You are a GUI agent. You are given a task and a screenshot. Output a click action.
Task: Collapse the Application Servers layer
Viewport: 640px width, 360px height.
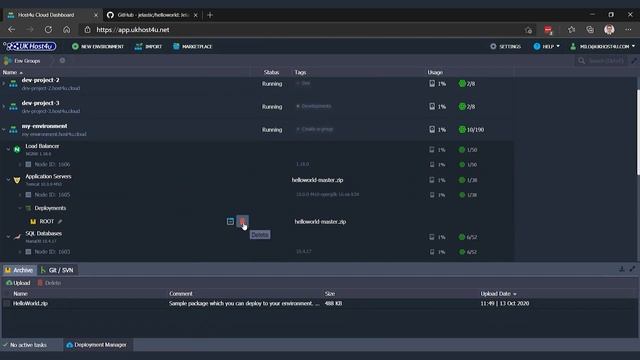[x=8, y=180]
